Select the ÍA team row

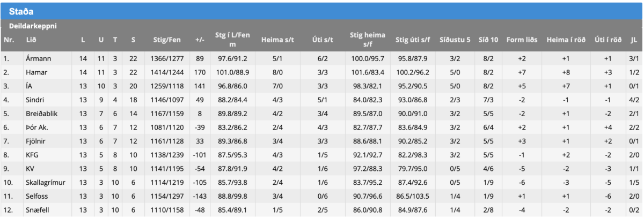(x=30, y=86)
